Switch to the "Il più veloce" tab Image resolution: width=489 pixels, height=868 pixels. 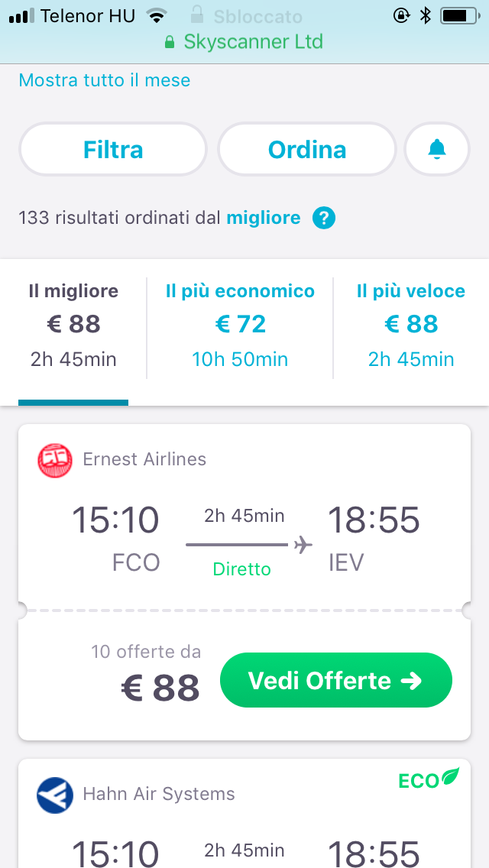[x=411, y=325]
